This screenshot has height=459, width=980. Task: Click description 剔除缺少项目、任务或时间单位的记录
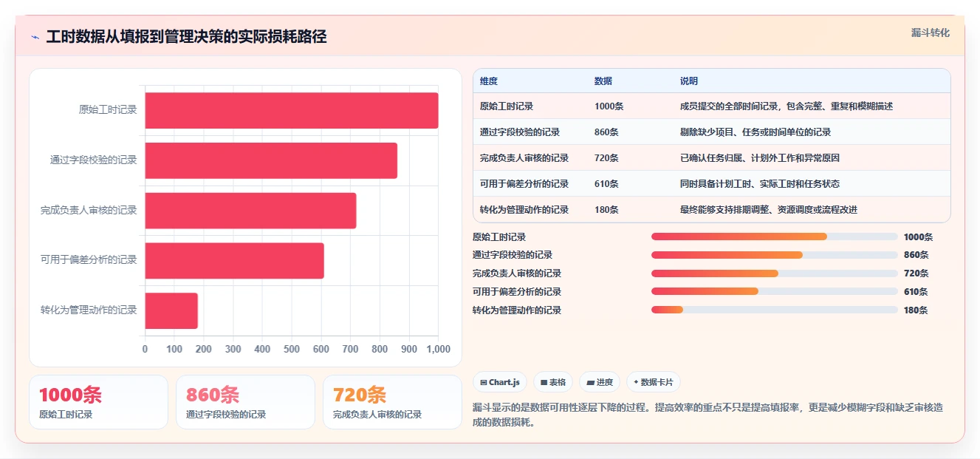755,132
